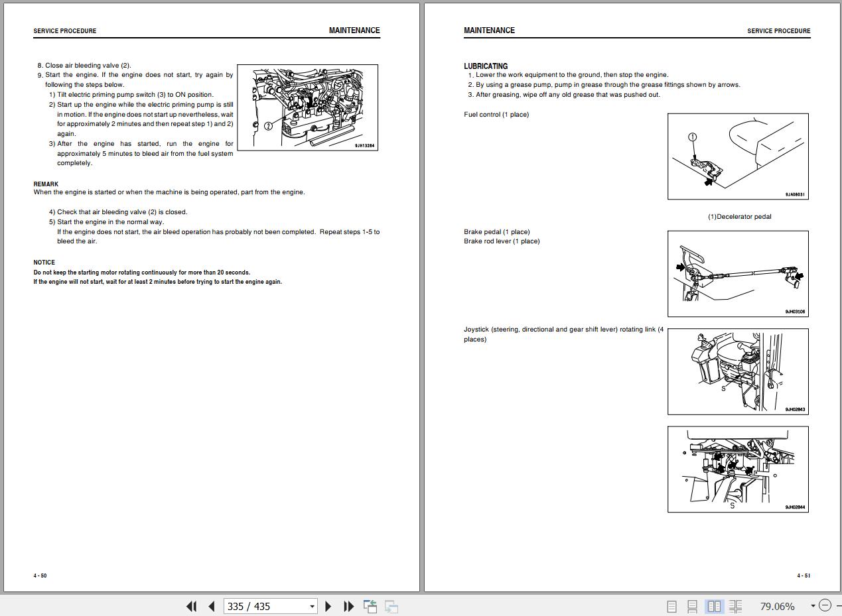Click the 'Joystick (steering, directional' text line
The height and width of the screenshot is (616, 842).
point(563,330)
